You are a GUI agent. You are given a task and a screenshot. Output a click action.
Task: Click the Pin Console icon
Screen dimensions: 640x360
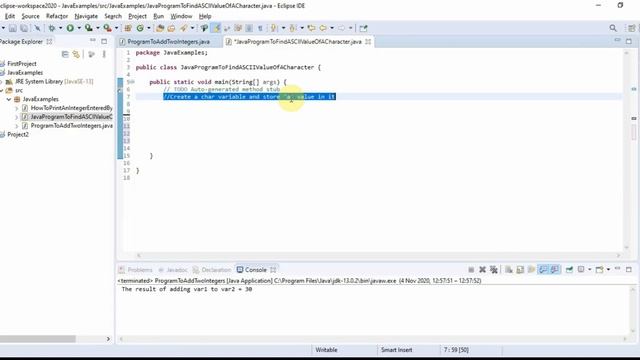pos(569,270)
